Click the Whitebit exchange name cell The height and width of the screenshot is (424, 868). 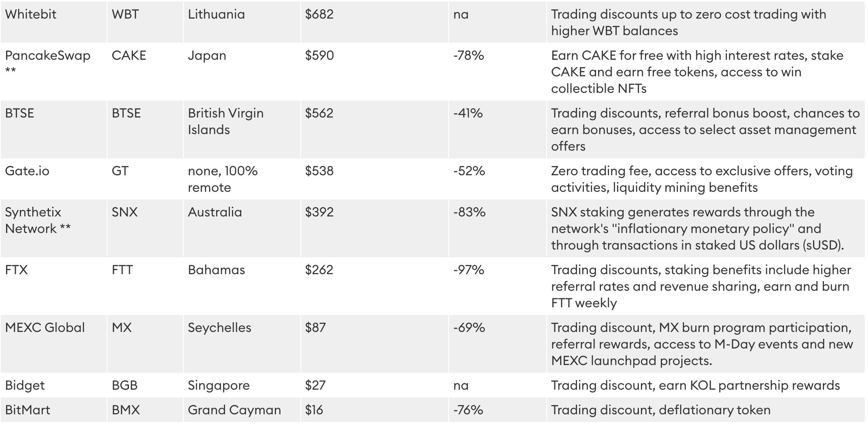point(31,15)
